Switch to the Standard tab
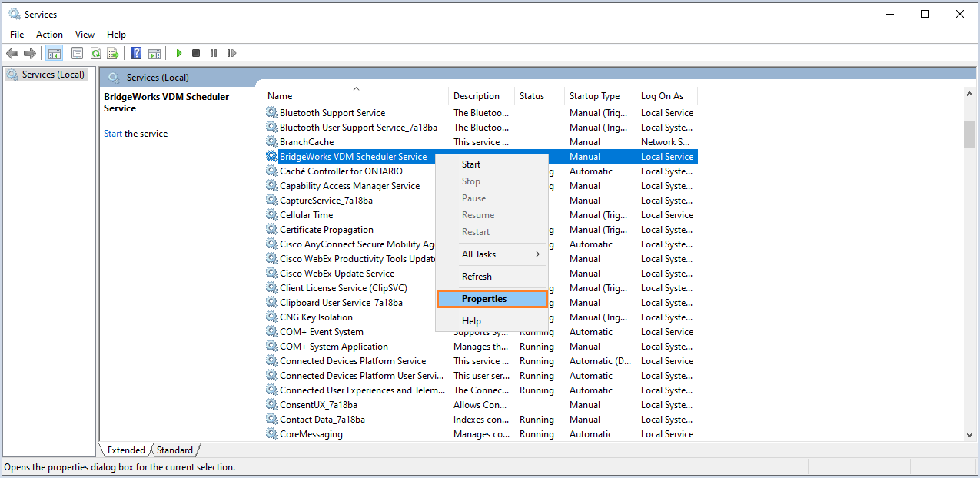980x478 pixels. (175, 450)
